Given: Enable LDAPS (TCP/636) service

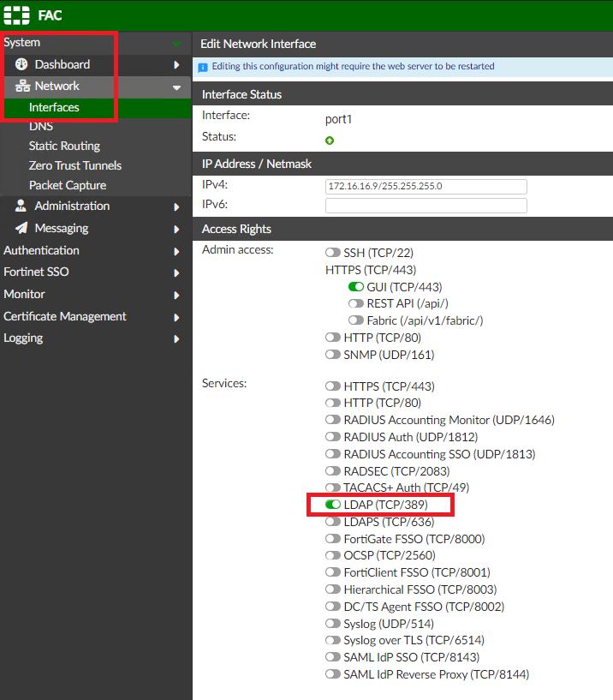Looking at the screenshot, I should click(333, 522).
